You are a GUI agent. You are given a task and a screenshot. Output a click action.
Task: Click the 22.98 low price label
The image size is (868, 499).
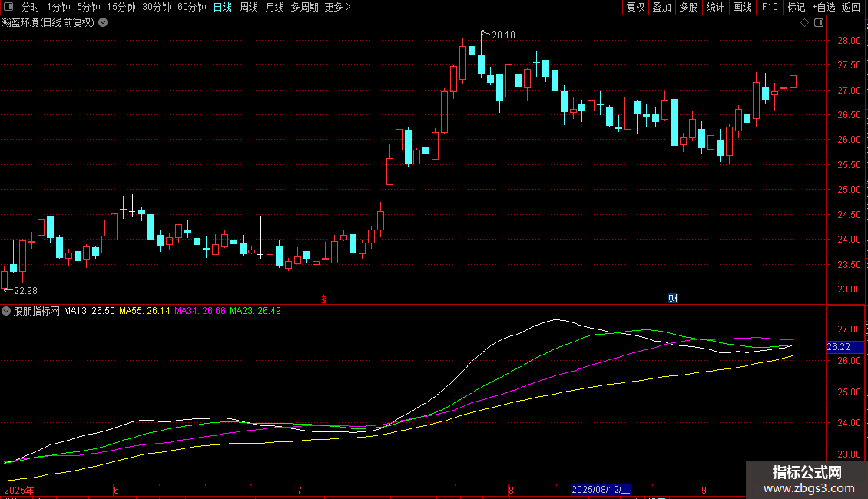[x=25, y=290]
